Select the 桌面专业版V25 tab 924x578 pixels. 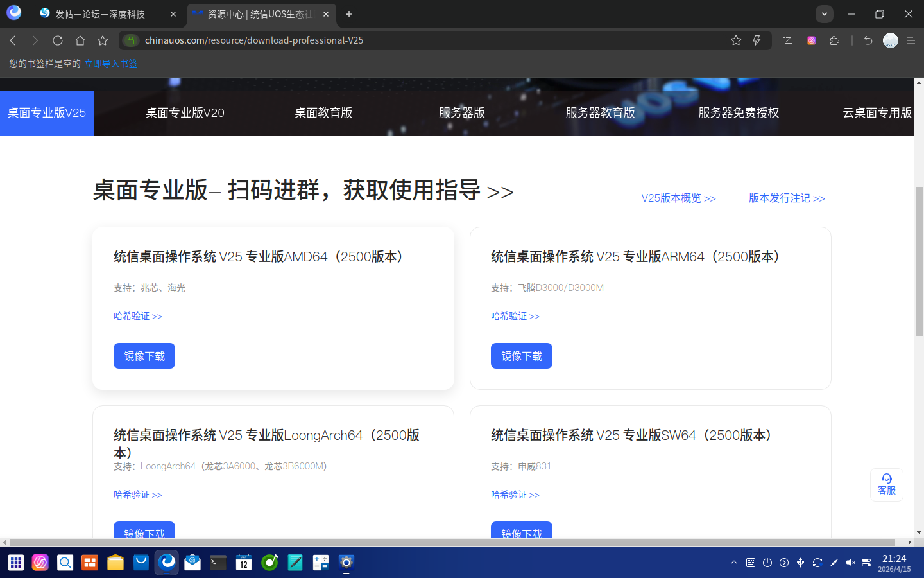[47, 113]
